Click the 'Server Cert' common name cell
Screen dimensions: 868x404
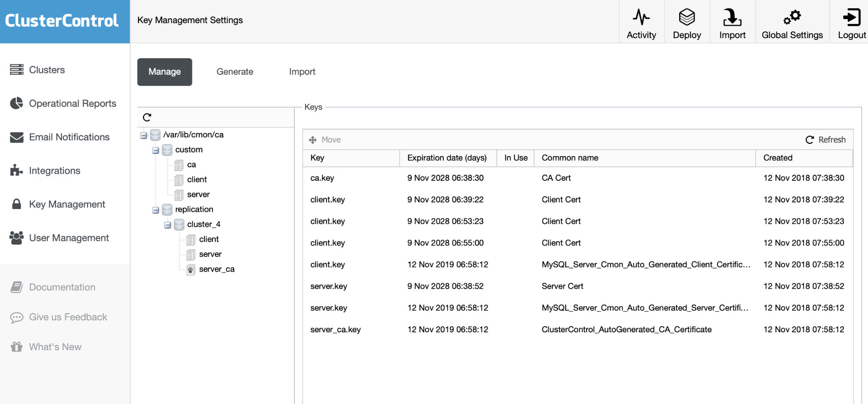(x=562, y=286)
